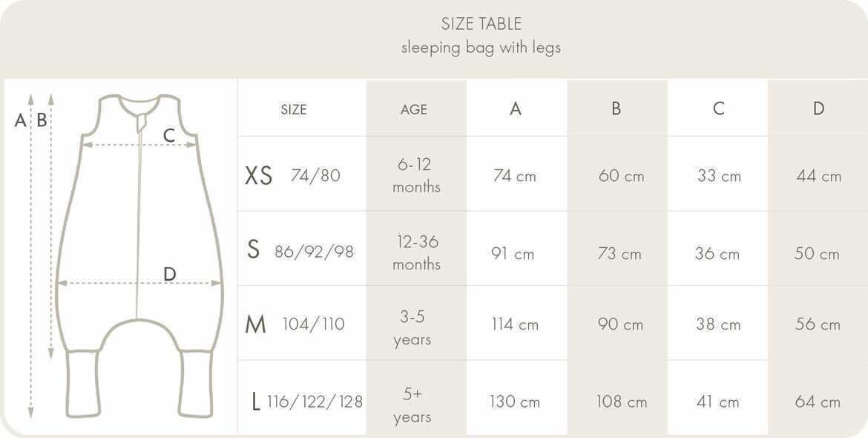Click the sleeping bag outline diagram
Screen dimensions: 868x438
[x=139, y=256]
